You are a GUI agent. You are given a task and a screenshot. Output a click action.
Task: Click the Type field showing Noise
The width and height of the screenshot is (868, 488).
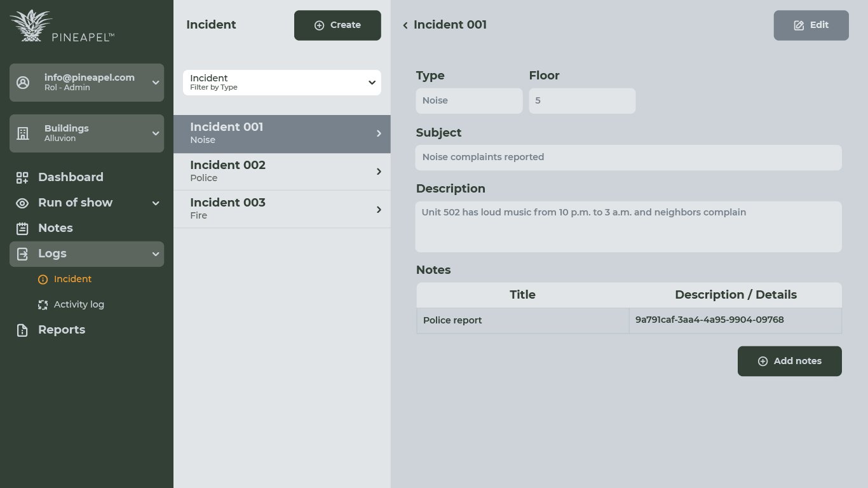(469, 101)
